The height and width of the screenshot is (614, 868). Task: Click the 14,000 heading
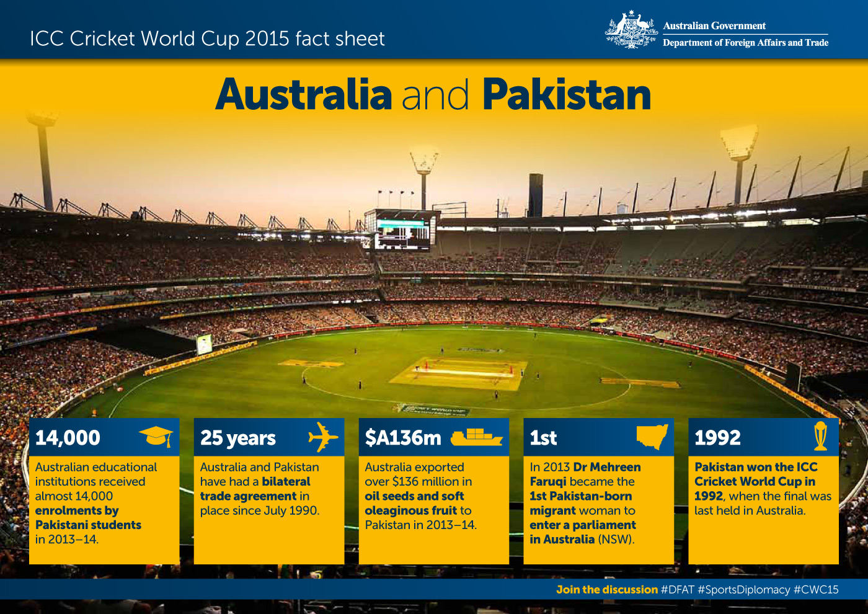[68, 438]
